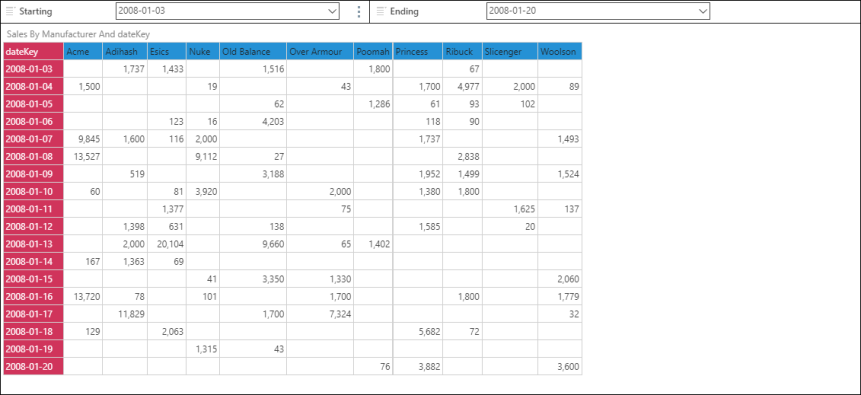Click the 2008-01-04 row header
Image resolution: width=861 pixels, height=395 pixels.
pos(33,86)
